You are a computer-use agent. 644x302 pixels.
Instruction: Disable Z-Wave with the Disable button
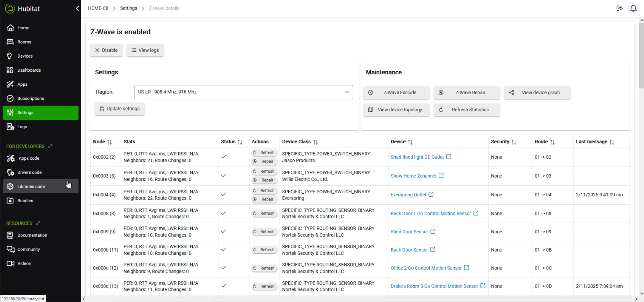point(106,50)
